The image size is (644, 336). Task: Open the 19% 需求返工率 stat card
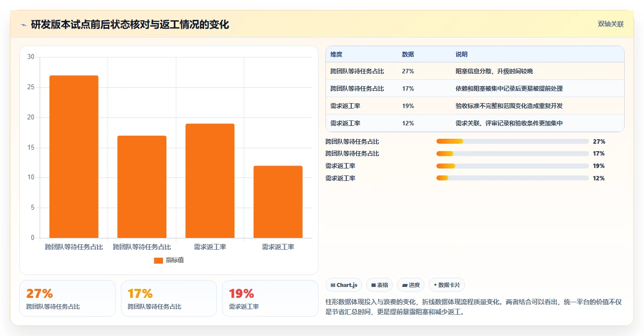(270, 298)
